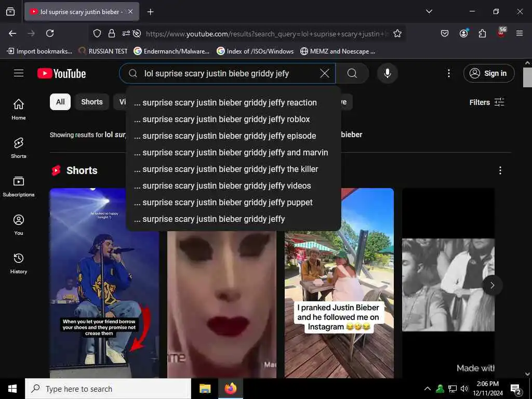The height and width of the screenshot is (399, 532).
Task: Click the blocked autoplay icon
Action: pos(137,33)
